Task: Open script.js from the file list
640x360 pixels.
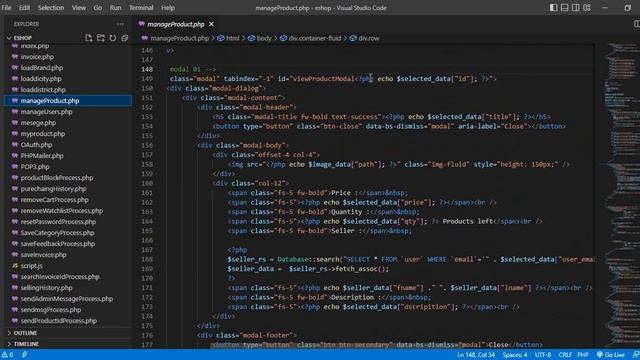Action: (x=31, y=266)
